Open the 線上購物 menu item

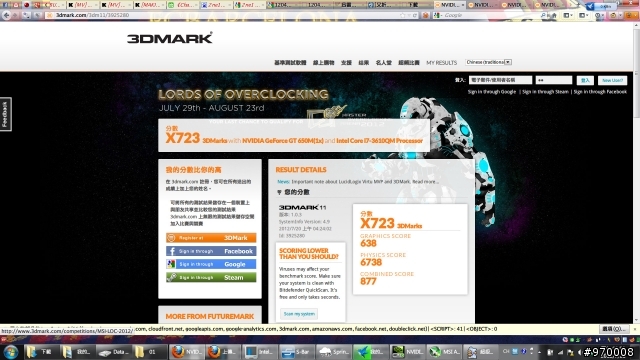pos(323,62)
